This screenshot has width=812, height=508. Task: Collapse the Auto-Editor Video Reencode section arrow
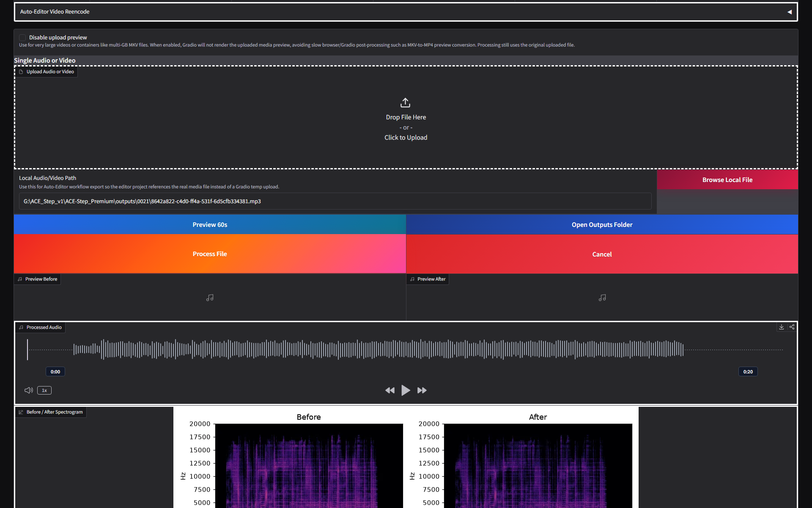point(789,12)
